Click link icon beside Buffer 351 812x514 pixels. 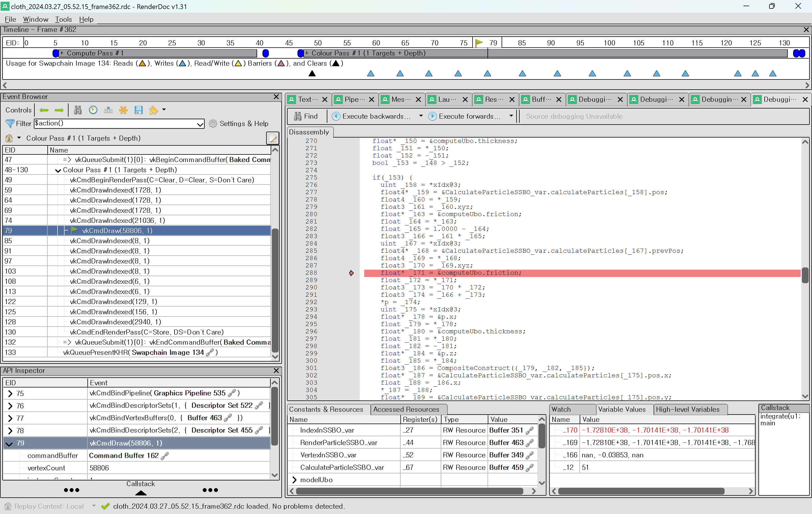529,430
